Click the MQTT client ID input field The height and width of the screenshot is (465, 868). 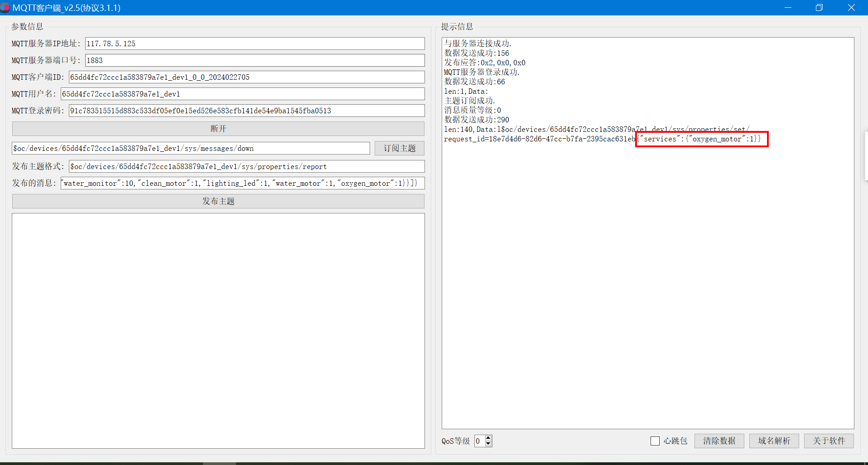(x=247, y=77)
